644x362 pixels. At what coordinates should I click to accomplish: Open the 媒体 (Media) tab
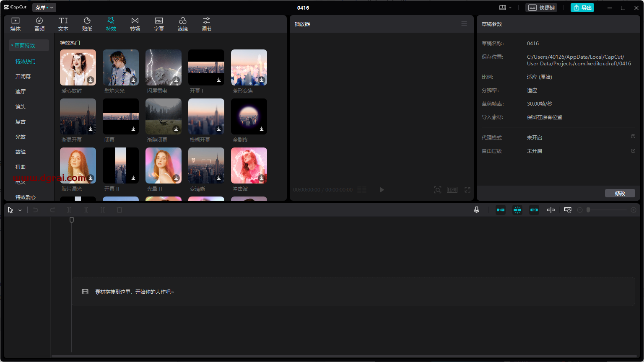coord(16,24)
